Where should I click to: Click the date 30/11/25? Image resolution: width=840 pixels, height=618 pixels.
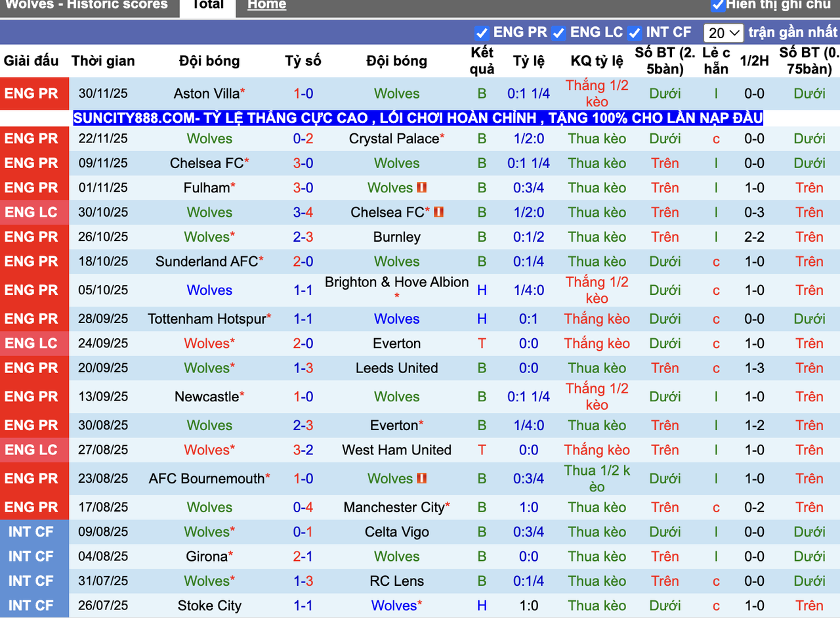tap(103, 93)
